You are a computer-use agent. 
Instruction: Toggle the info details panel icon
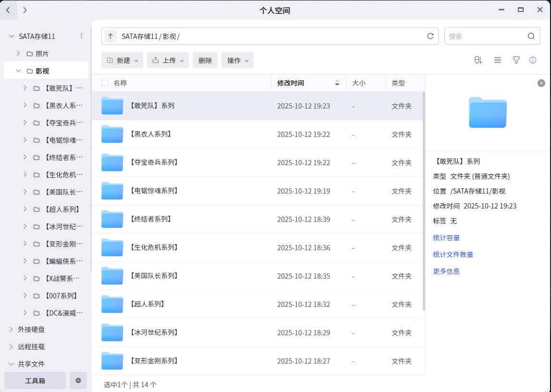click(x=532, y=60)
